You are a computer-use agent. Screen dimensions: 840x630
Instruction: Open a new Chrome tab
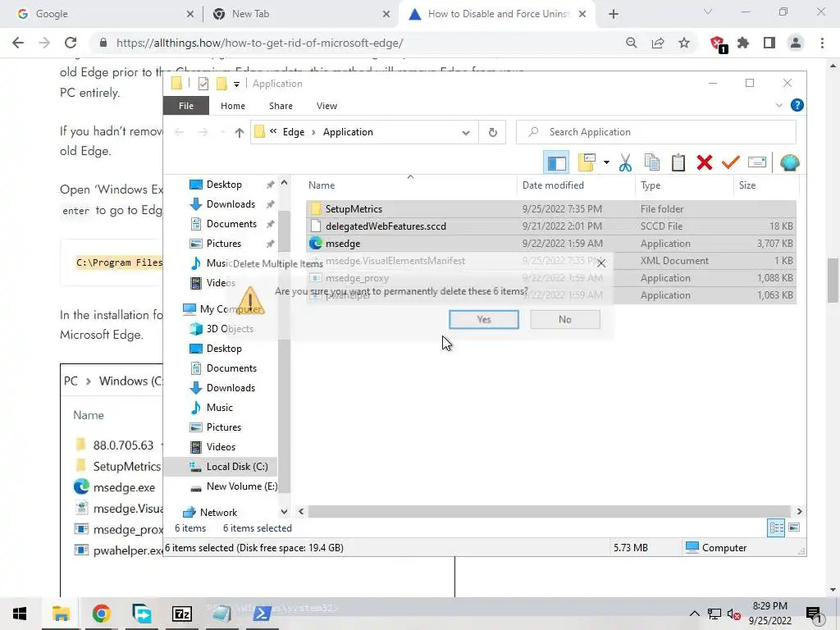[614, 14]
